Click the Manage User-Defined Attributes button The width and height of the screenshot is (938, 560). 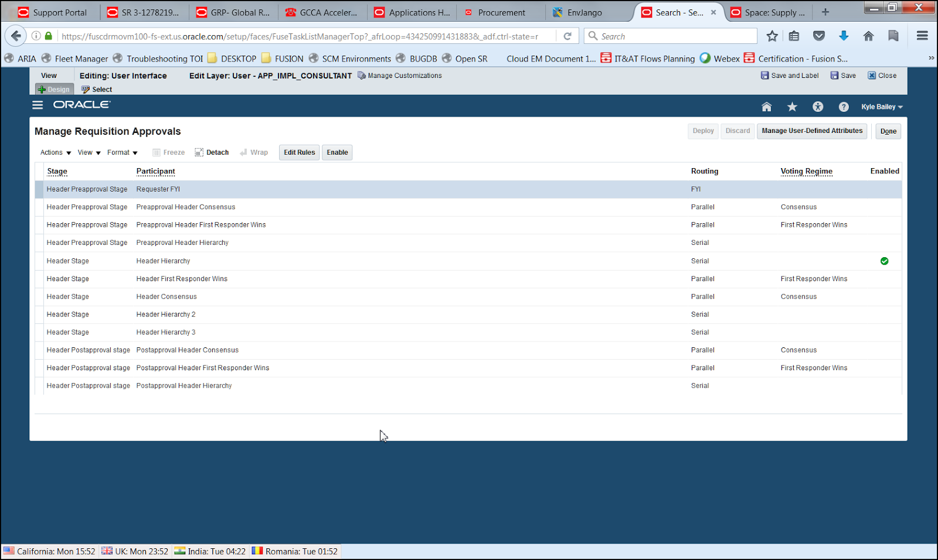click(811, 131)
